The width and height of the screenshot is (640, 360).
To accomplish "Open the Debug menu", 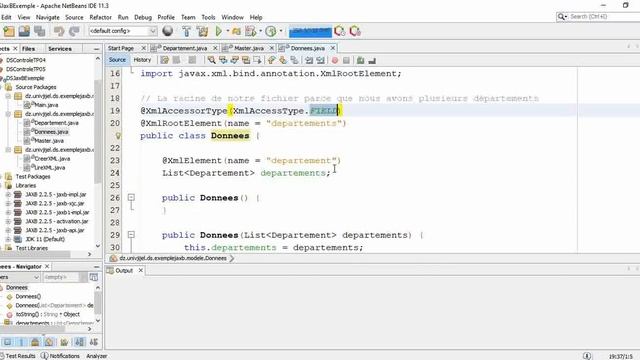I will 143,17.
